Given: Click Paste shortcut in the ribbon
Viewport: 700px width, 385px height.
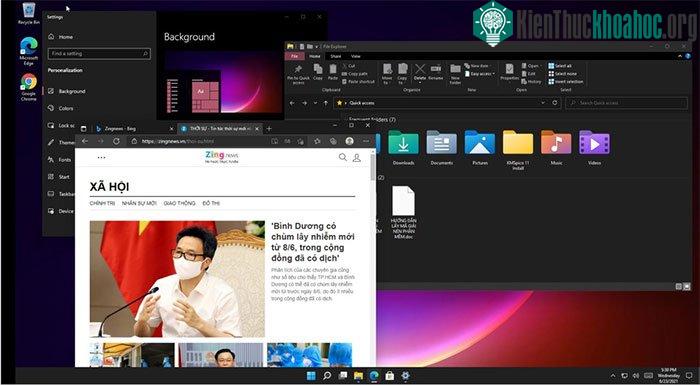Looking at the screenshot, I should click(358, 82).
